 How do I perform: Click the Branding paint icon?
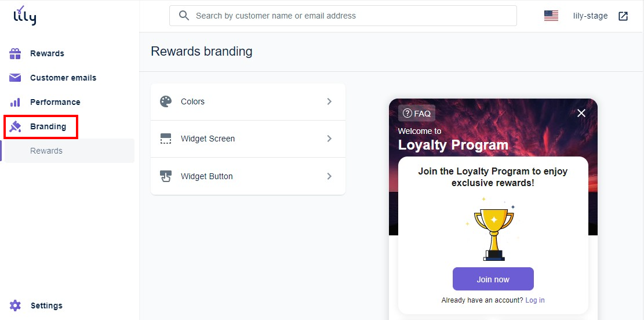click(15, 126)
